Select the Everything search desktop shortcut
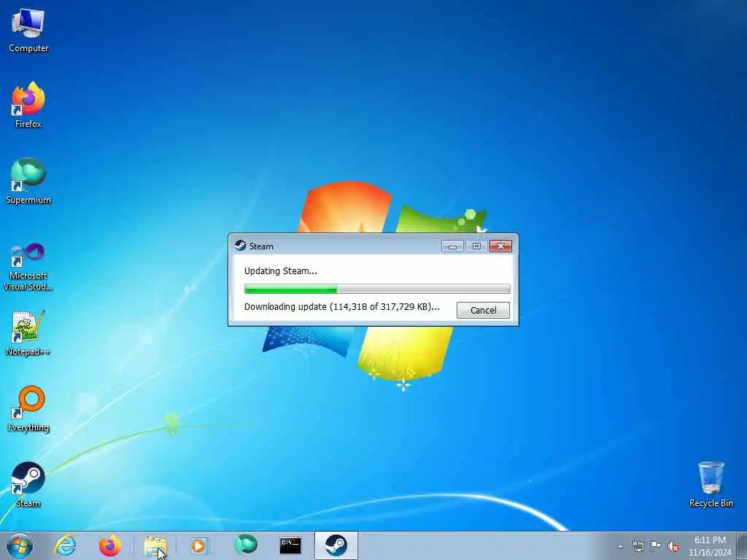 click(x=28, y=408)
